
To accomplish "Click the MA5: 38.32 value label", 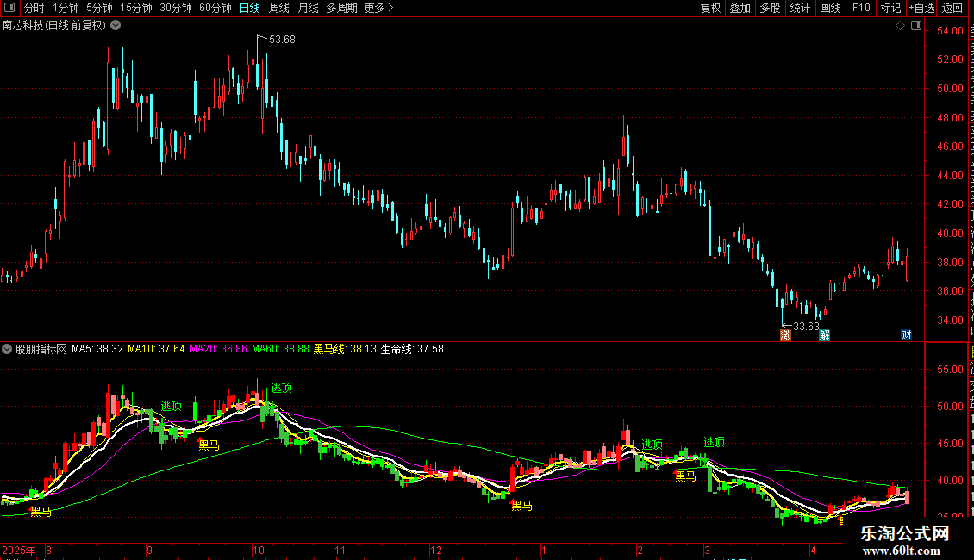I will pos(97,349).
